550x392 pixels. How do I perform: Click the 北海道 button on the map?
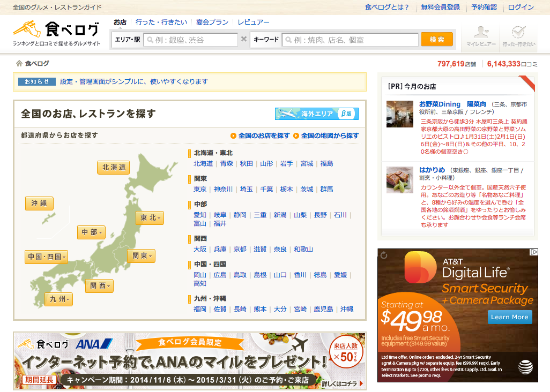114,168
